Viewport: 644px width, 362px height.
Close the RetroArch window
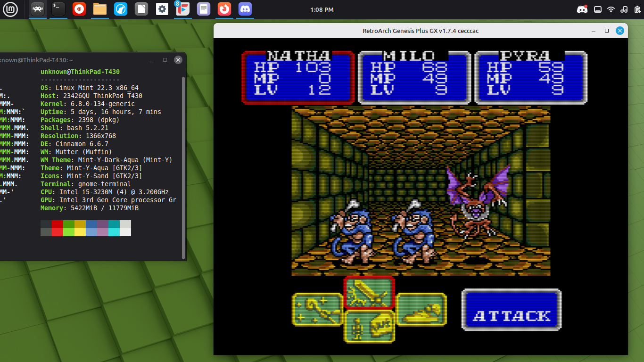620,31
